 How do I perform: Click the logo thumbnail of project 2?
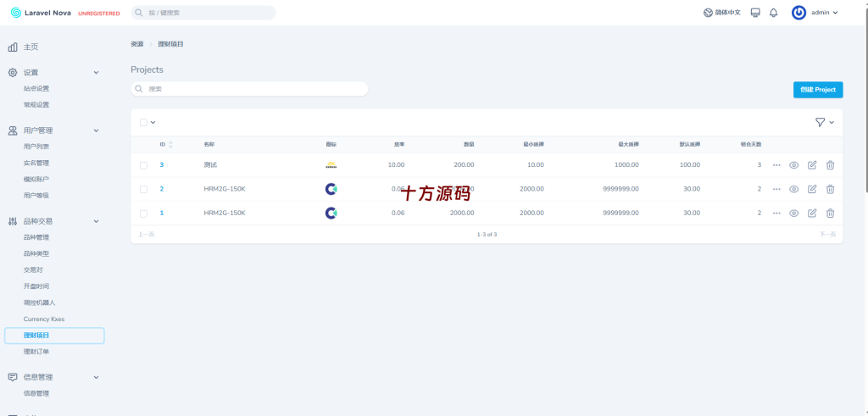pos(331,189)
